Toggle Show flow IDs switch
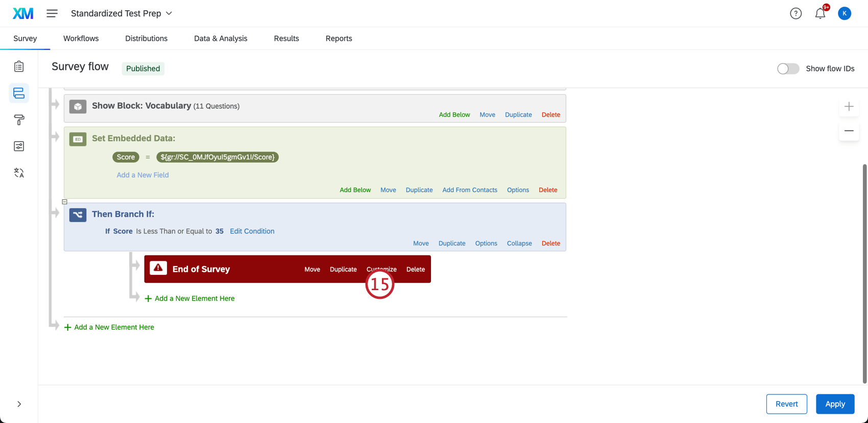Image resolution: width=868 pixels, height=423 pixels. (x=788, y=68)
